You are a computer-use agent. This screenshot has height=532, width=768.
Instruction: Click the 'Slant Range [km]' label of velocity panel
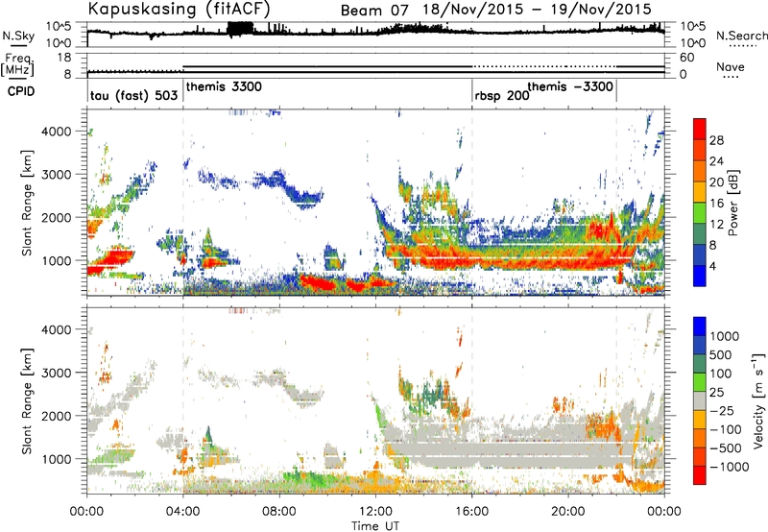tap(27, 401)
